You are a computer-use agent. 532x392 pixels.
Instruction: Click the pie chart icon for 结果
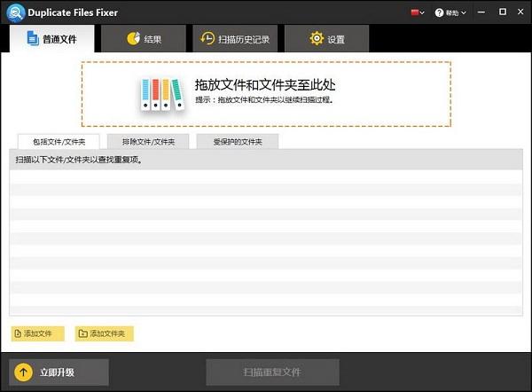tap(133, 39)
